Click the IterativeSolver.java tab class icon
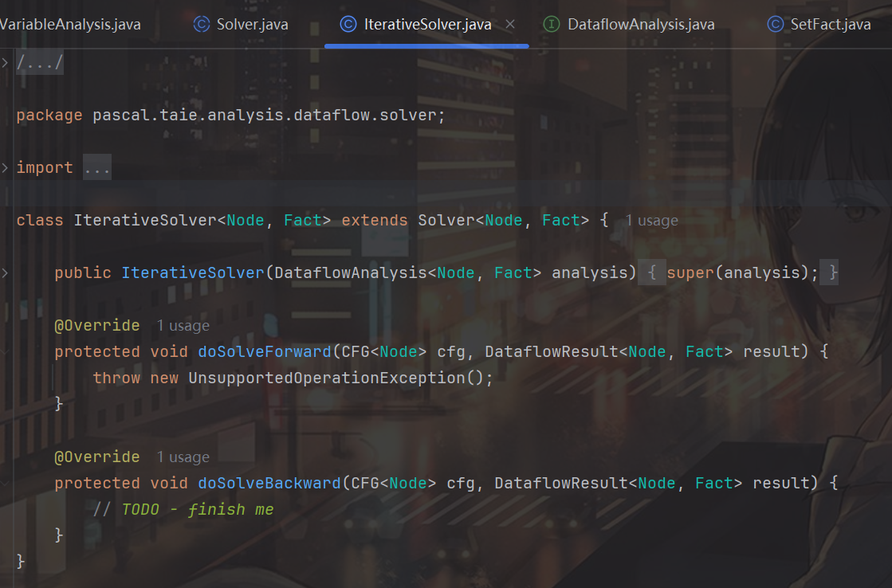 348,25
